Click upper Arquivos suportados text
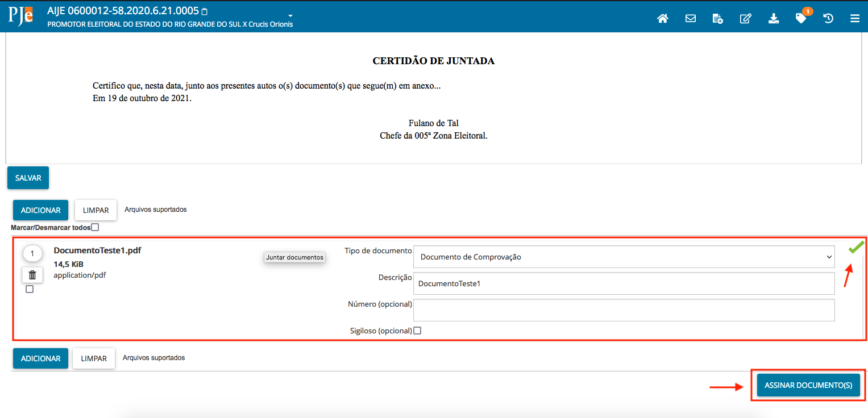868x418 pixels. pos(155,210)
